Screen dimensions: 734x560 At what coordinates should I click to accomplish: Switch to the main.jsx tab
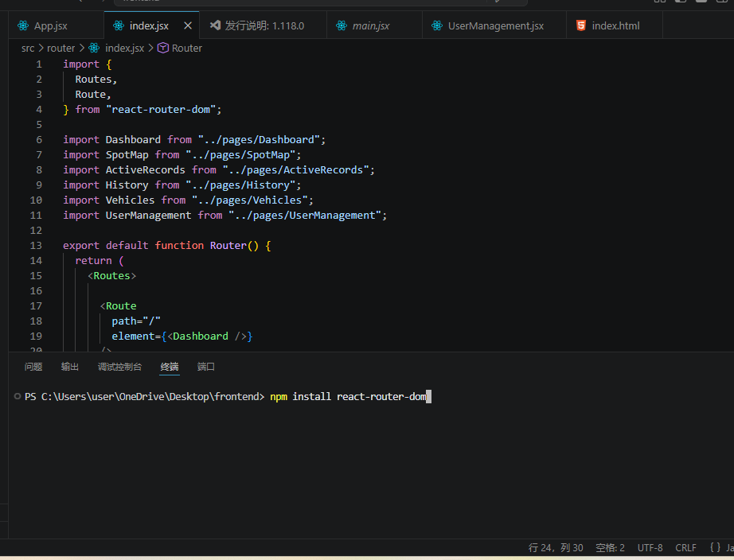click(371, 26)
